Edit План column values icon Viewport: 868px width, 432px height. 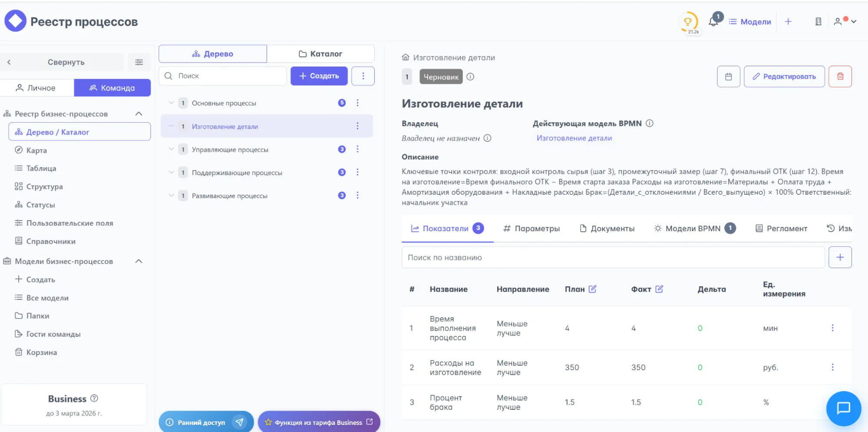[x=592, y=289]
